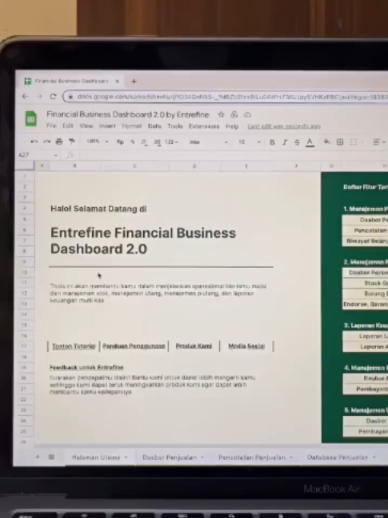Click the Feedback untuk Entrefine link
The height and width of the screenshot is (518, 388).
(87, 367)
